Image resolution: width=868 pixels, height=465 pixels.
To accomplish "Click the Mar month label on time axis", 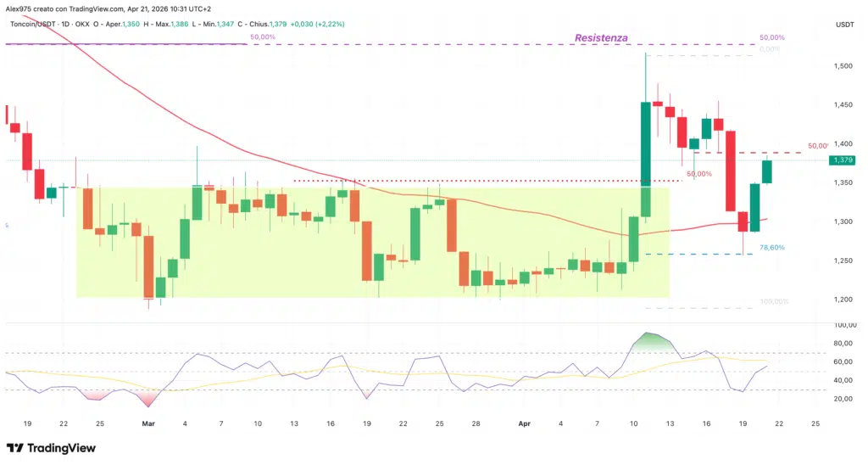I will click(x=148, y=422).
